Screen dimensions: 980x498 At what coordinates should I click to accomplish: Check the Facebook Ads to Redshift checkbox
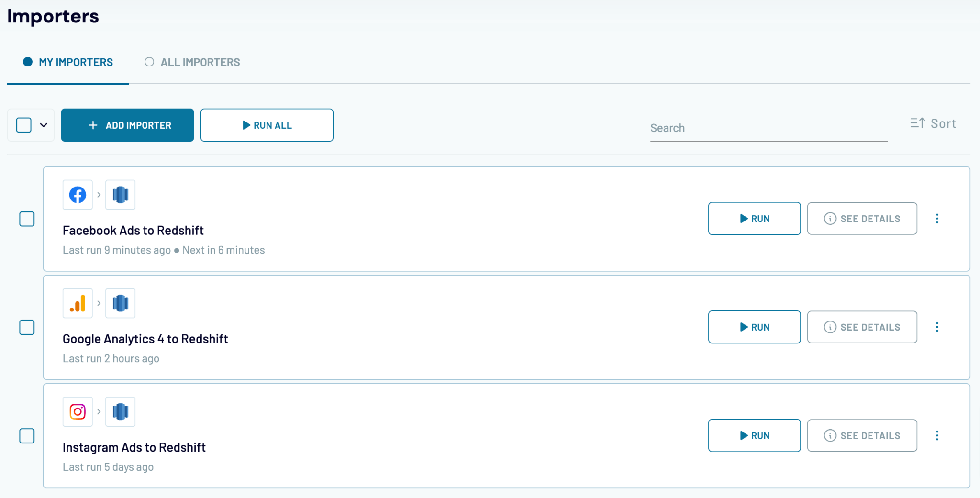27,219
